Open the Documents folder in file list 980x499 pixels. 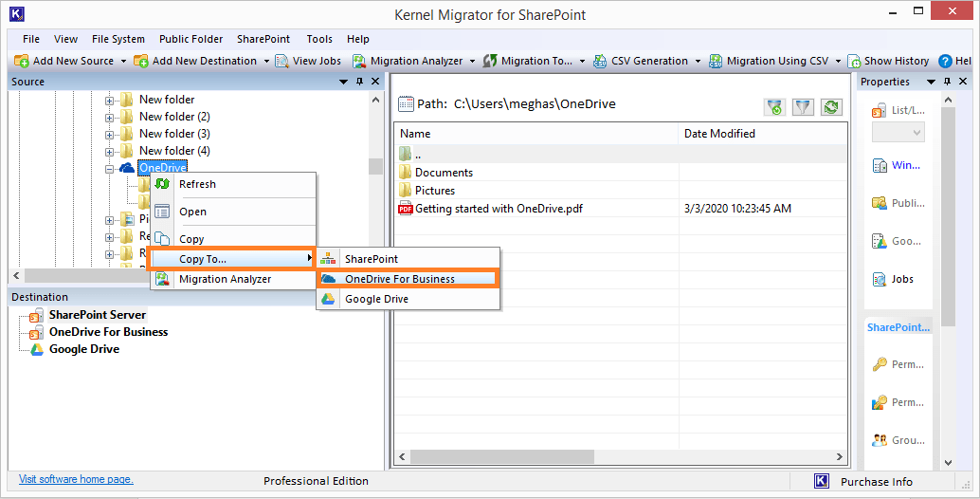click(x=444, y=172)
